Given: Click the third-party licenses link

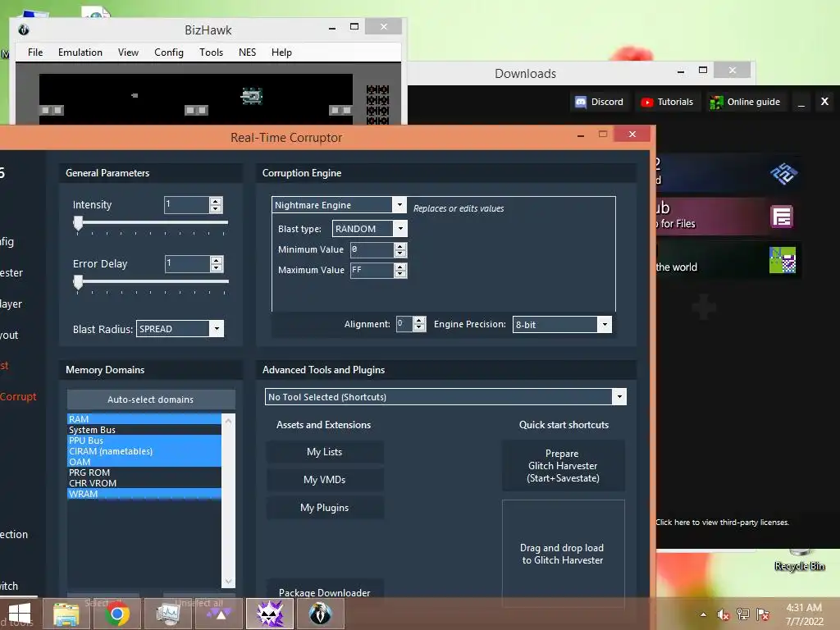Looking at the screenshot, I should pos(722,523).
